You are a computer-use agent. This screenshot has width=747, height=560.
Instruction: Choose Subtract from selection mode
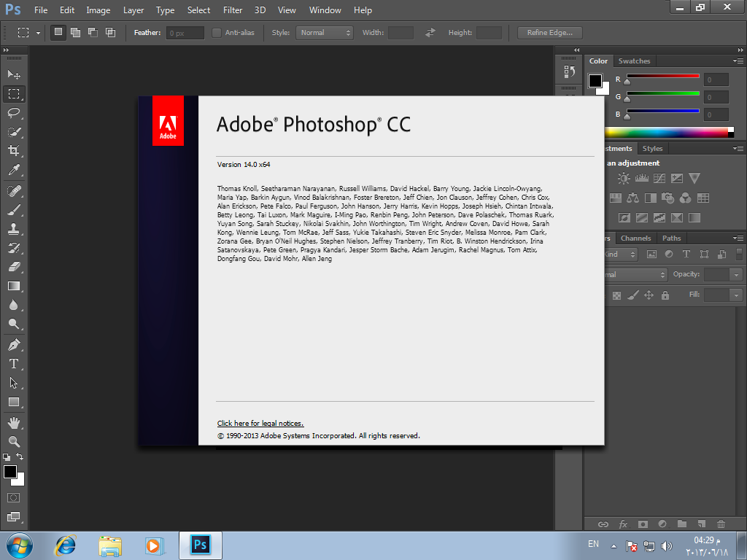coord(93,32)
